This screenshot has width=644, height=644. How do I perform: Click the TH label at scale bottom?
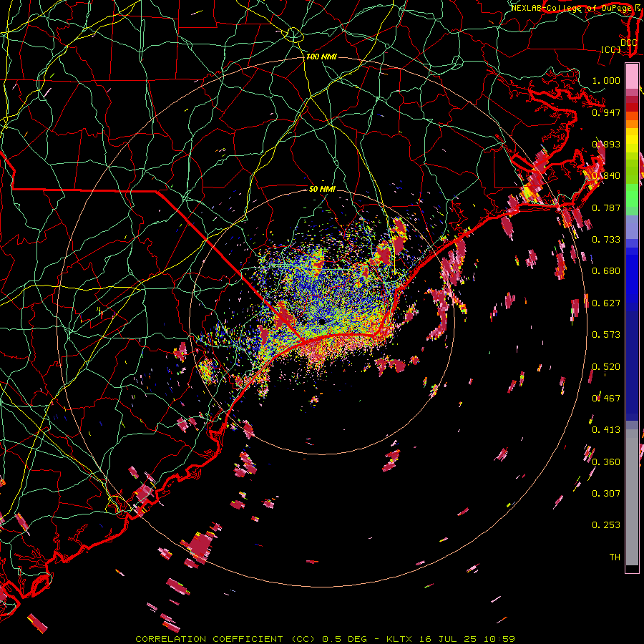615,557
